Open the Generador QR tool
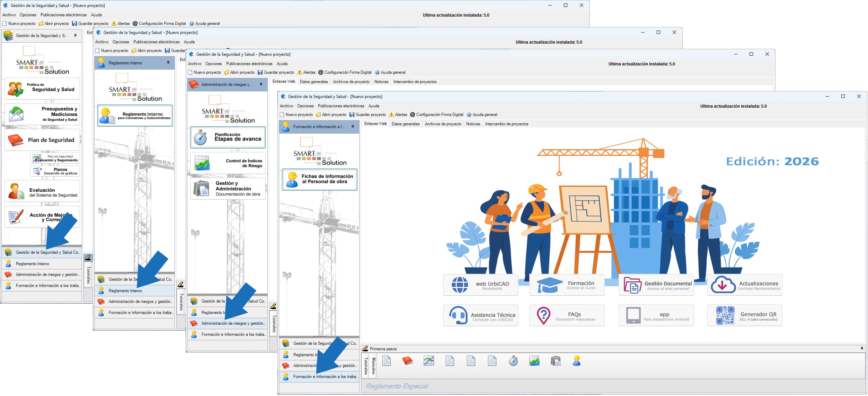Viewport: 868px width, 396px height. (x=744, y=315)
